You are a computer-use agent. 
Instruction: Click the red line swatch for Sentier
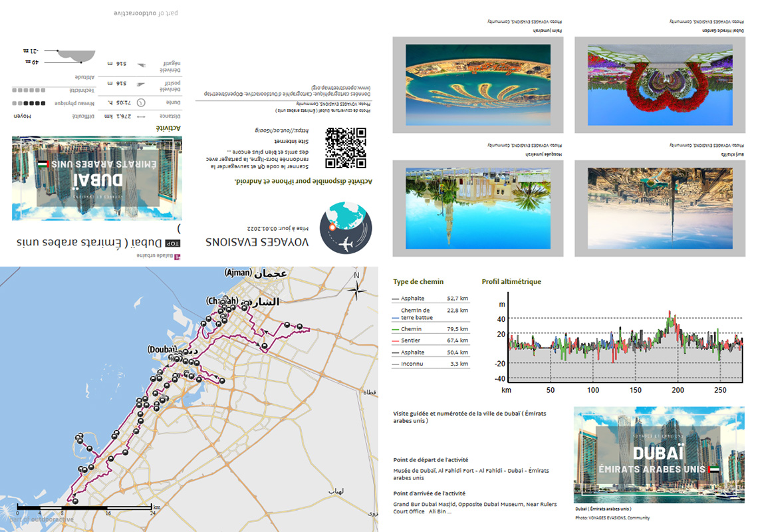point(396,341)
